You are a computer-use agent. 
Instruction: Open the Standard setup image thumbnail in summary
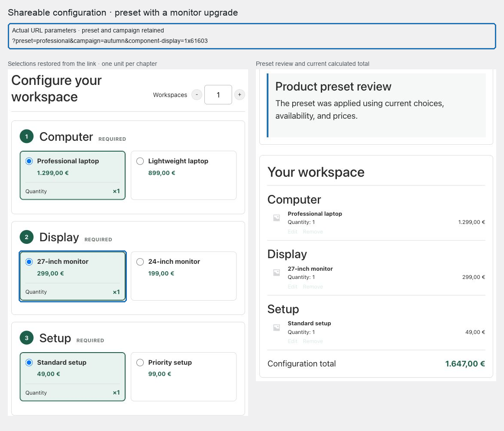(x=276, y=327)
